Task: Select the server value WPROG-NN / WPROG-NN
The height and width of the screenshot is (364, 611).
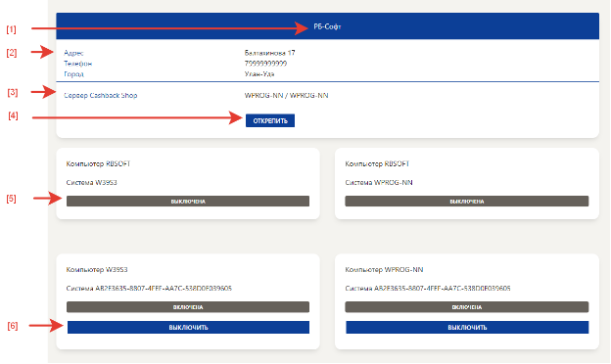Action: (x=286, y=95)
